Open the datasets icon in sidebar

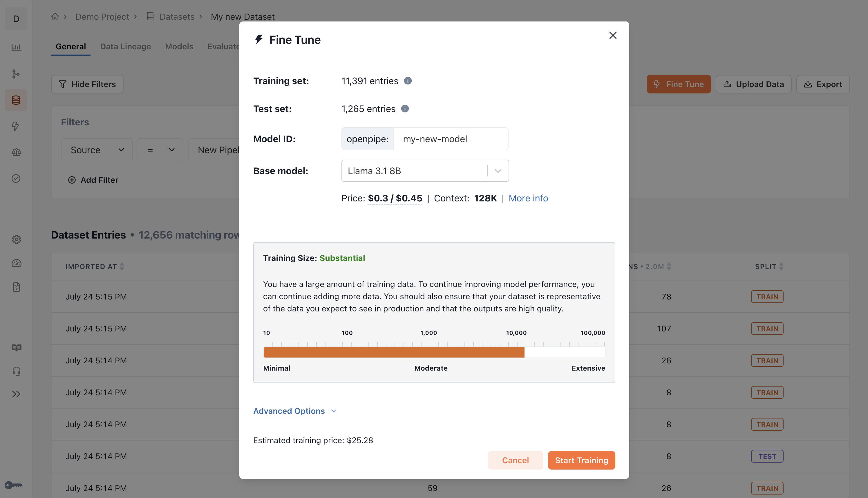16,100
